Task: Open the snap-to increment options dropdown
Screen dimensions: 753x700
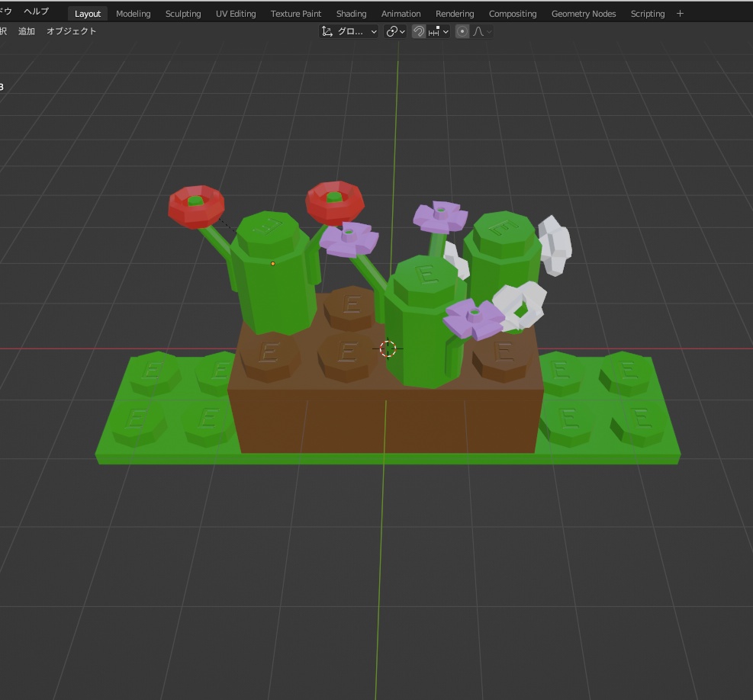Action: pyautogui.click(x=438, y=32)
